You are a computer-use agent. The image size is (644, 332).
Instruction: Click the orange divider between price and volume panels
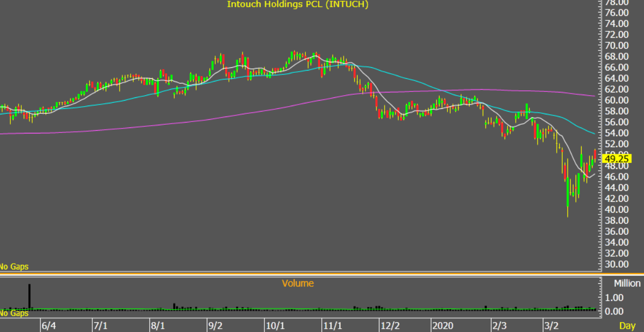click(x=322, y=274)
